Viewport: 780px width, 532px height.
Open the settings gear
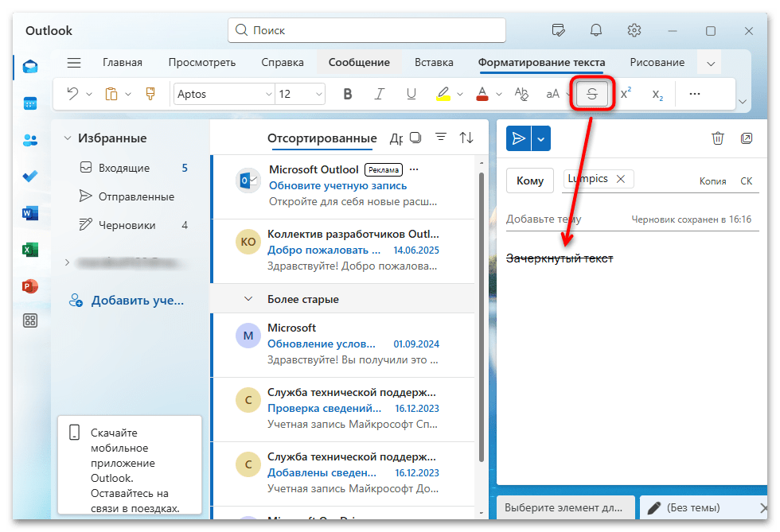[x=634, y=30]
